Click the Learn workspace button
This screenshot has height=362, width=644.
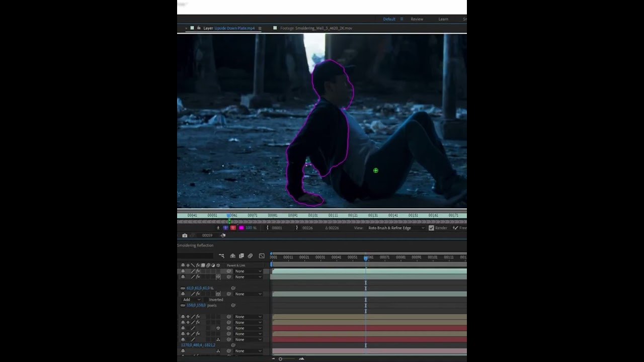point(443,19)
